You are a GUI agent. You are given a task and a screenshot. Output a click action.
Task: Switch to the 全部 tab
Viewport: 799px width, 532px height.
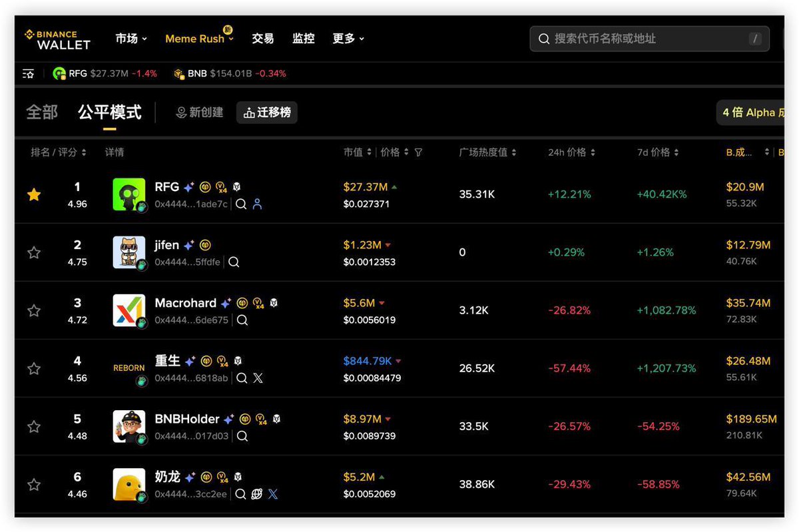pyautogui.click(x=42, y=112)
